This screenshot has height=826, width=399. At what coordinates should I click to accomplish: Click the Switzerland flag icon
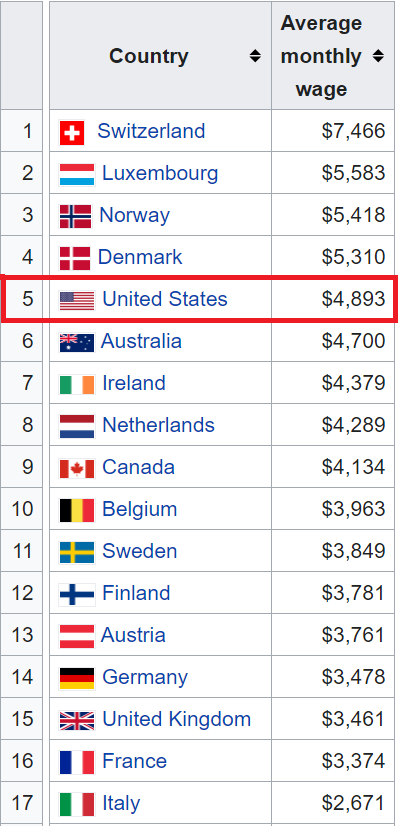pos(72,132)
